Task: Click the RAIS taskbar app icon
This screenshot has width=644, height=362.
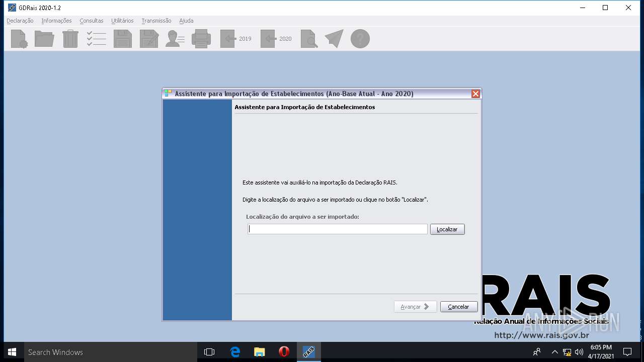Action: (309, 352)
